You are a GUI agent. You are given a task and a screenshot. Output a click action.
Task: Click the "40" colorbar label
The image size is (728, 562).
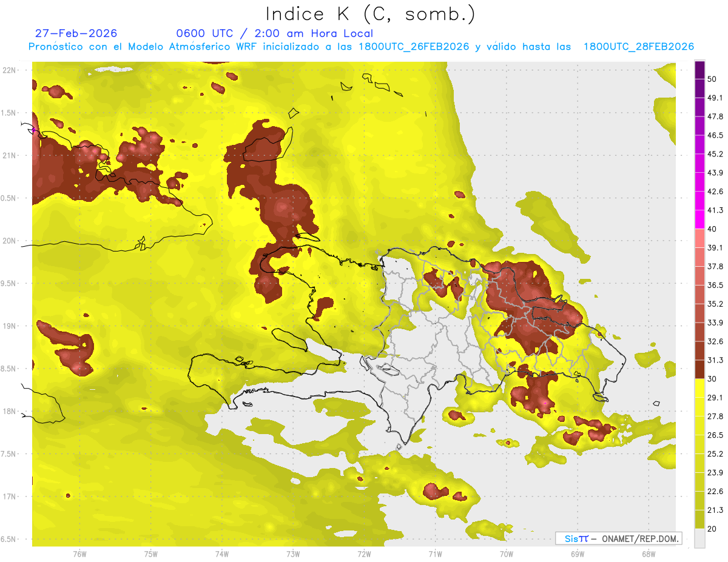click(712, 229)
